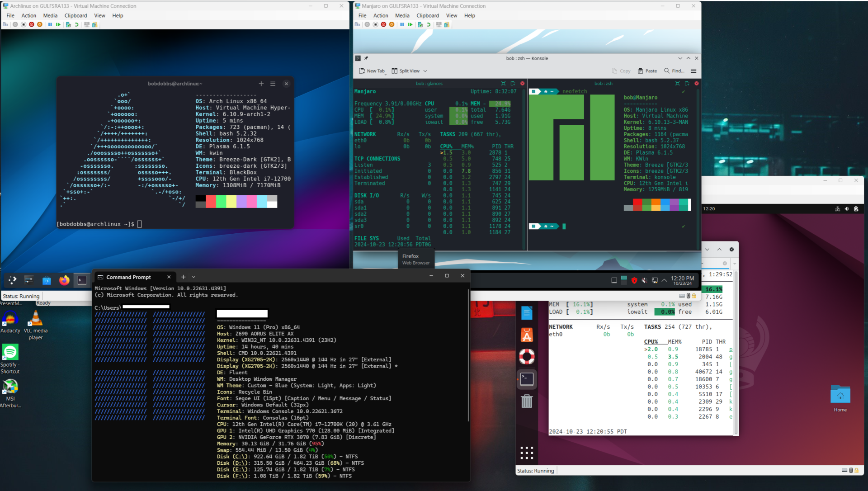Toggle maximize on the bob:zsh Konsole pane
This screenshot has width=868, height=491.
pos(677,84)
